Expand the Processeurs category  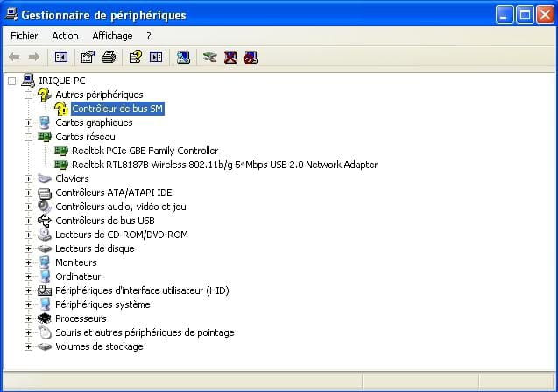pyautogui.click(x=28, y=318)
